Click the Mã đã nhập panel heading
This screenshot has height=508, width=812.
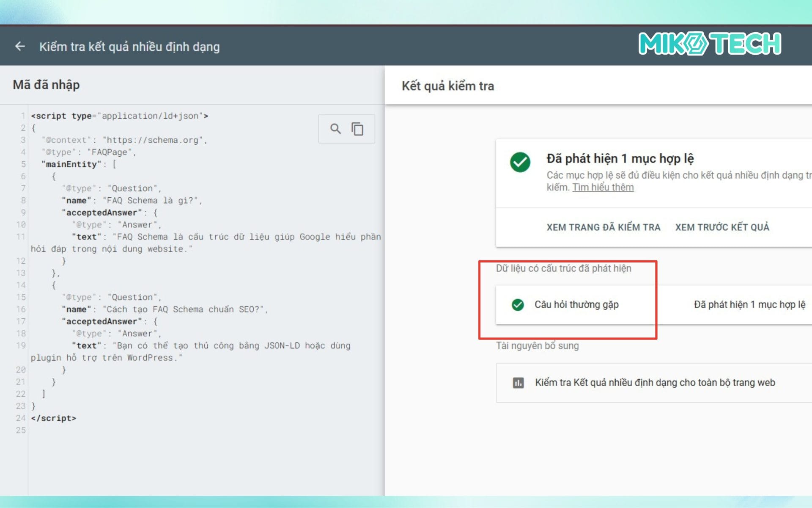46,85
